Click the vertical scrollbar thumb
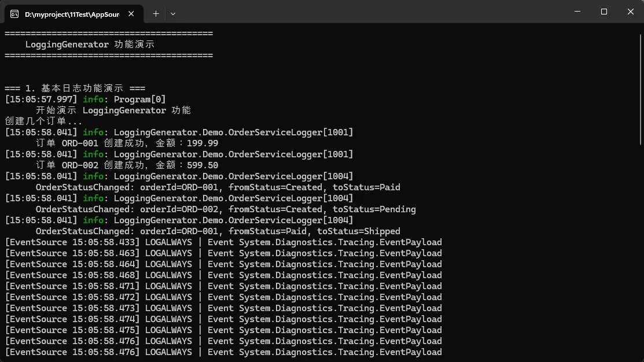 pos(640,87)
